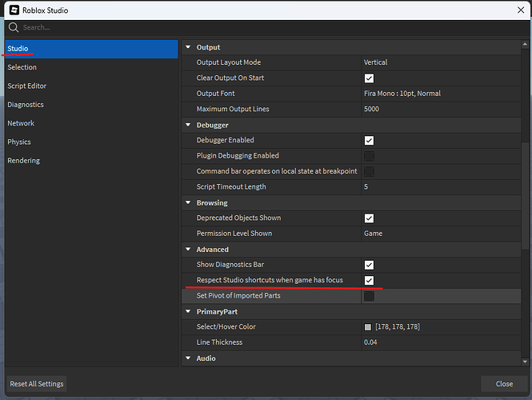Collapse the Audio section

(188, 358)
